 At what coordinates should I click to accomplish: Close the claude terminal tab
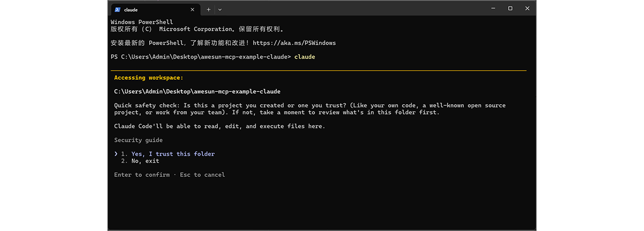[193, 9]
